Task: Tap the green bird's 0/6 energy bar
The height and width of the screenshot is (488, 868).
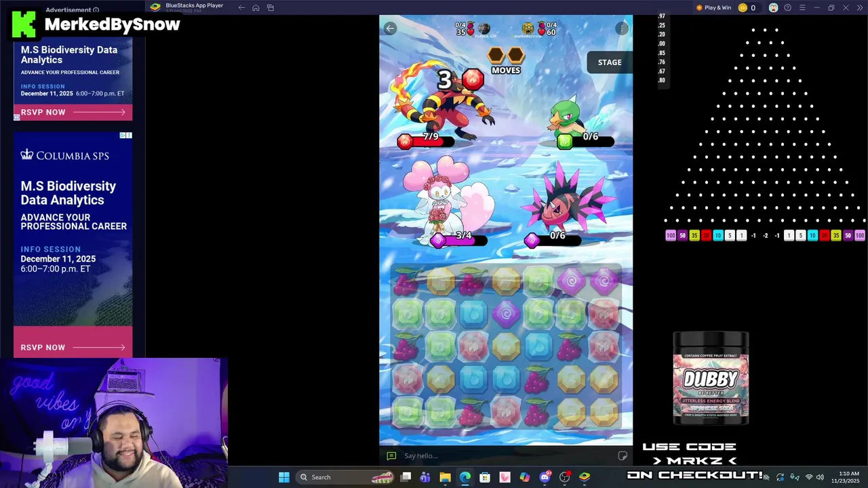Action: tap(586, 140)
